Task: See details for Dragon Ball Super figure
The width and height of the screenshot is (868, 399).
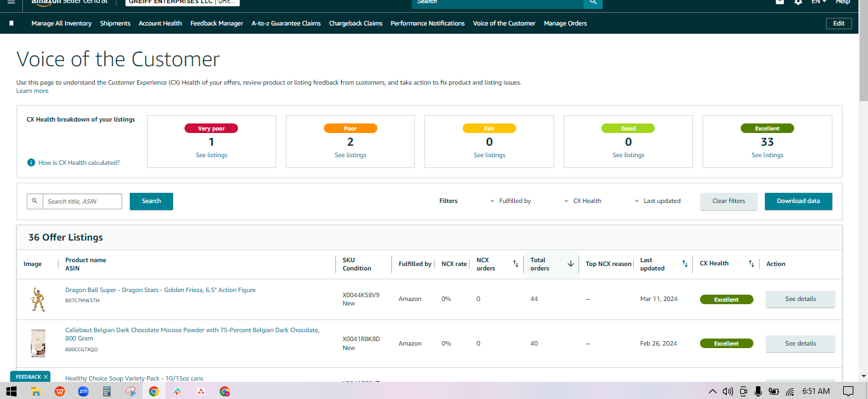Action: coord(800,299)
